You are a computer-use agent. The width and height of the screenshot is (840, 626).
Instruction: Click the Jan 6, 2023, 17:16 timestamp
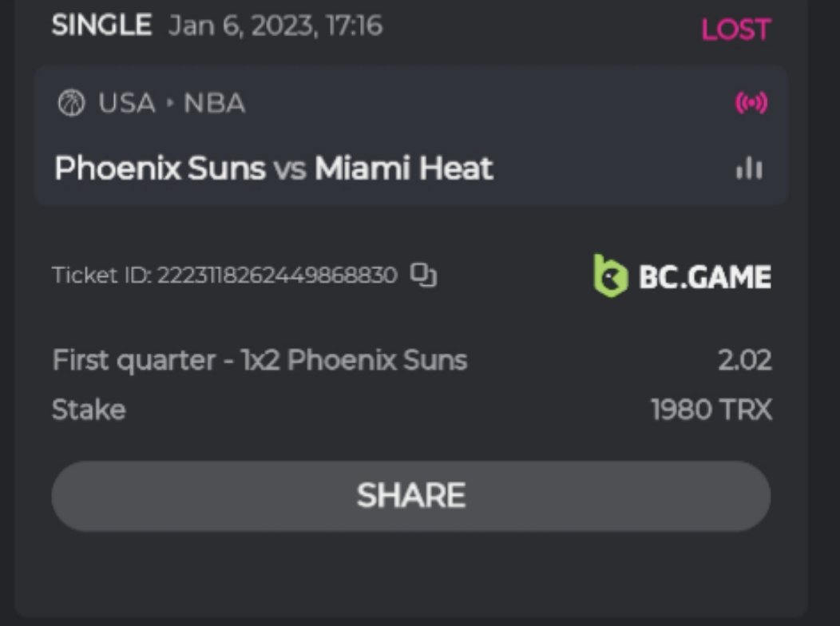click(x=275, y=26)
